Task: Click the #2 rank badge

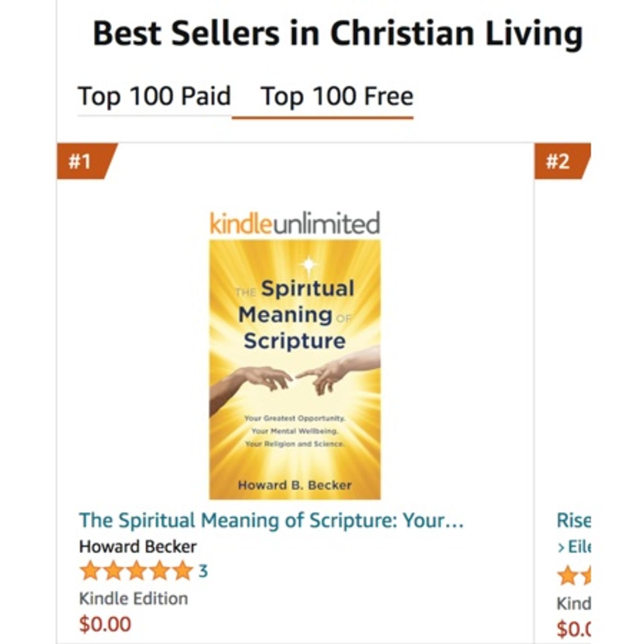Action: [562, 161]
